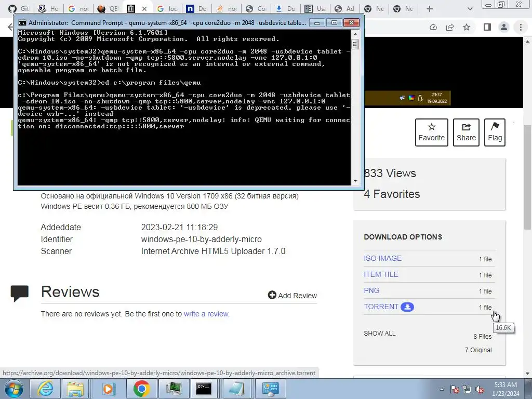The height and width of the screenshot is (399, 532).
Task: Click the TORRENT download link
Action: tap(381, 307)
